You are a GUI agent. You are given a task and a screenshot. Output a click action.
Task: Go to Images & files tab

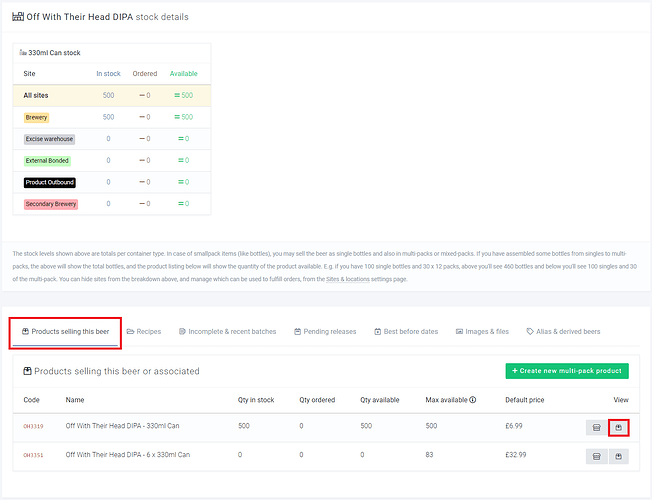click(x=482, y=331)
